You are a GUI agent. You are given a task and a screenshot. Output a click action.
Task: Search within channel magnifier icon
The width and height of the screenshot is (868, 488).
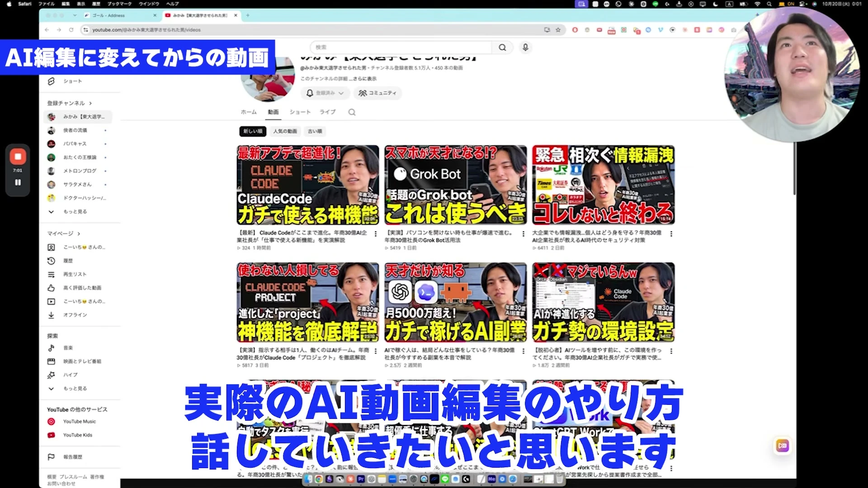tap(352, 112)
